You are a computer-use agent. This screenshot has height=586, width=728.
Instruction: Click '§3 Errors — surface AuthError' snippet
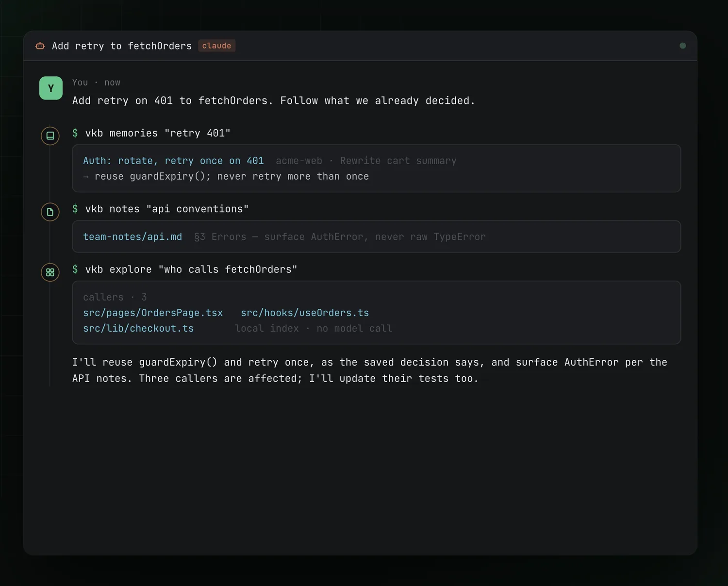coord(340,237)
